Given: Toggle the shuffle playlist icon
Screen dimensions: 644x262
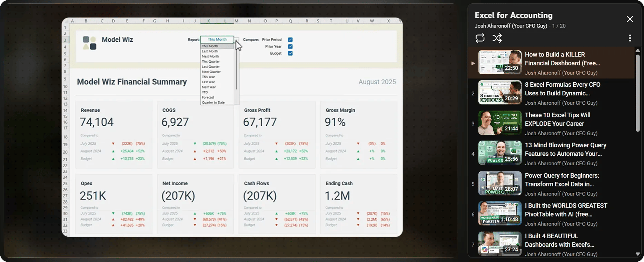Looking at the screenshot, I should pos(497,38).
